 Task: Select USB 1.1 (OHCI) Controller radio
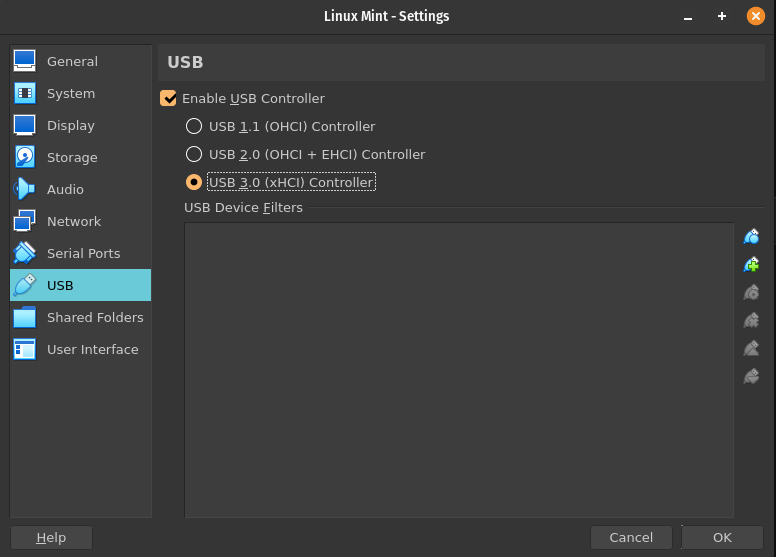pos(194,126)
